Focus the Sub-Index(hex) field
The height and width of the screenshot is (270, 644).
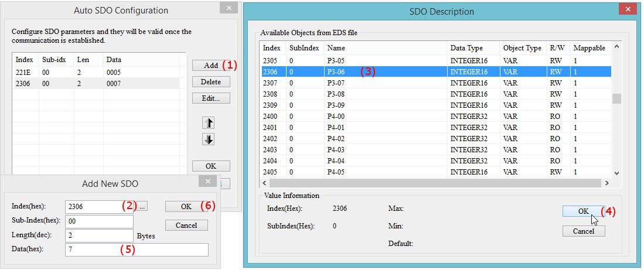point(100,221)
